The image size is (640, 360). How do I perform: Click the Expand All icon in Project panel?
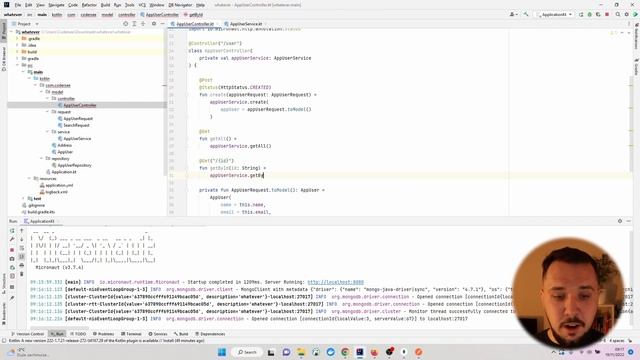pos(134,24)
